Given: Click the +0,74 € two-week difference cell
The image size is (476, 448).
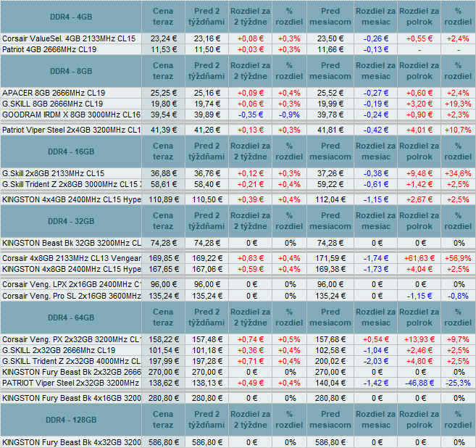Looking at the screenshot, I should click(x=251, y=339).
